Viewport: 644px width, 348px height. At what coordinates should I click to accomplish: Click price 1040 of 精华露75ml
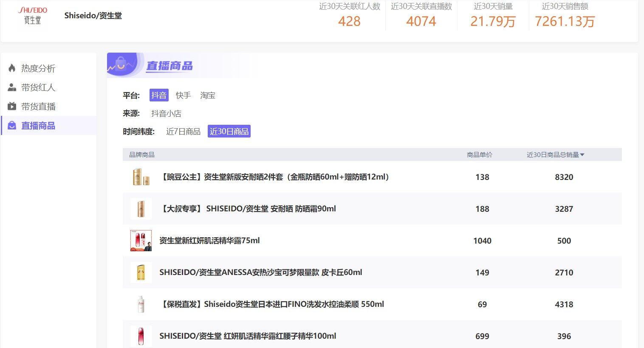pos(482,241)
